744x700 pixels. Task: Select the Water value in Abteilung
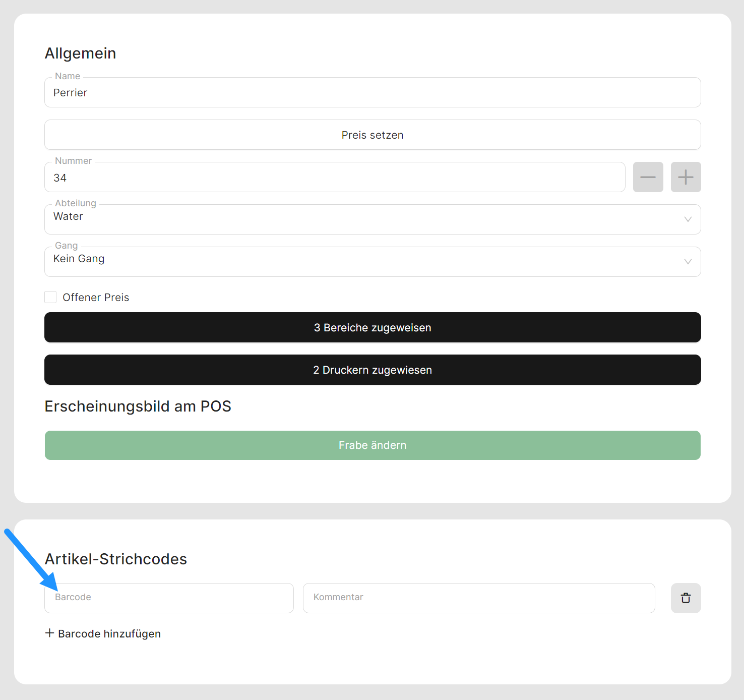point(69,217)
